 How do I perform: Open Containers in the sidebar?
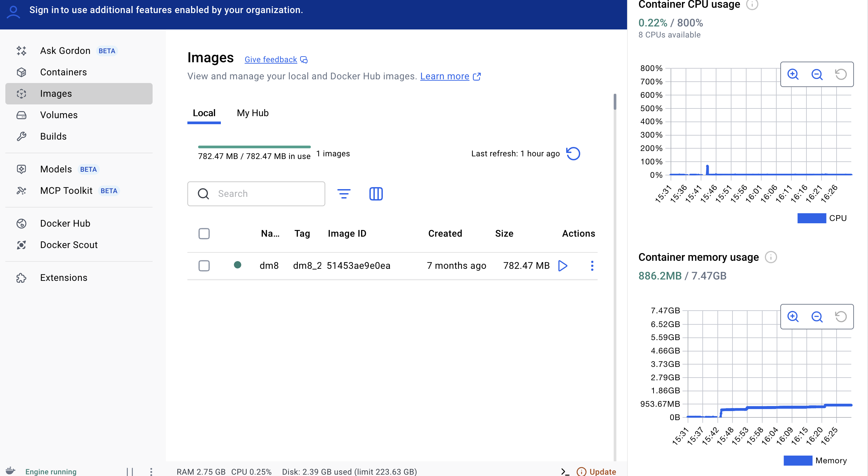(63, 72)
